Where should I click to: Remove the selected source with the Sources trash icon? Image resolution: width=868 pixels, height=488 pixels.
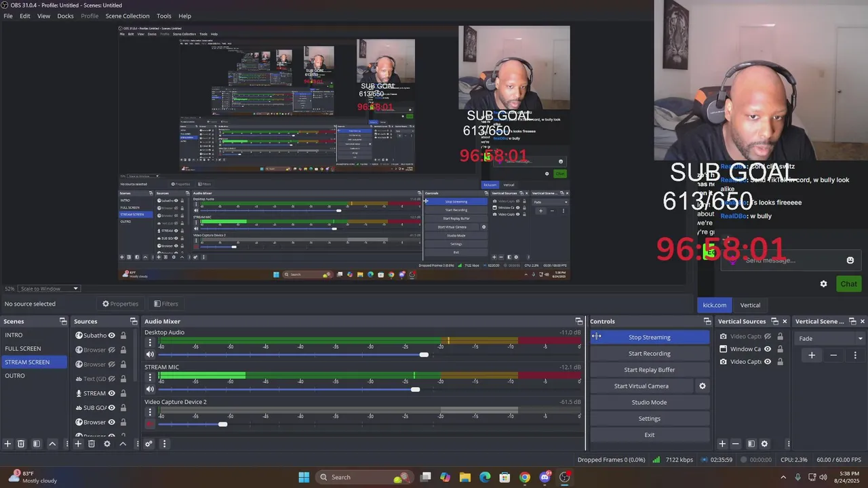(92, 444)
